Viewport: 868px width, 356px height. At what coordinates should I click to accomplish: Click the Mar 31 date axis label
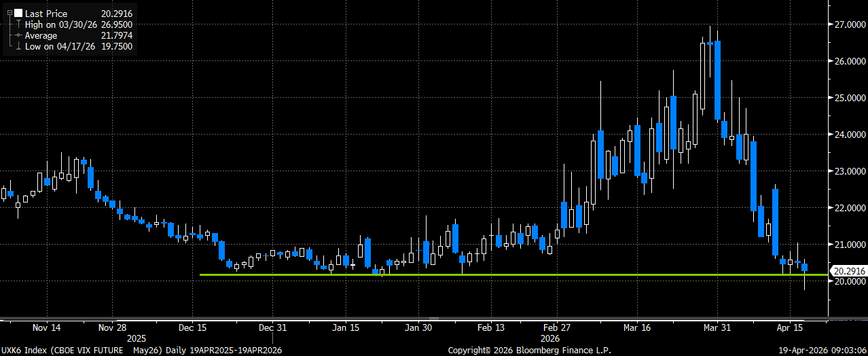pos(717,327)
